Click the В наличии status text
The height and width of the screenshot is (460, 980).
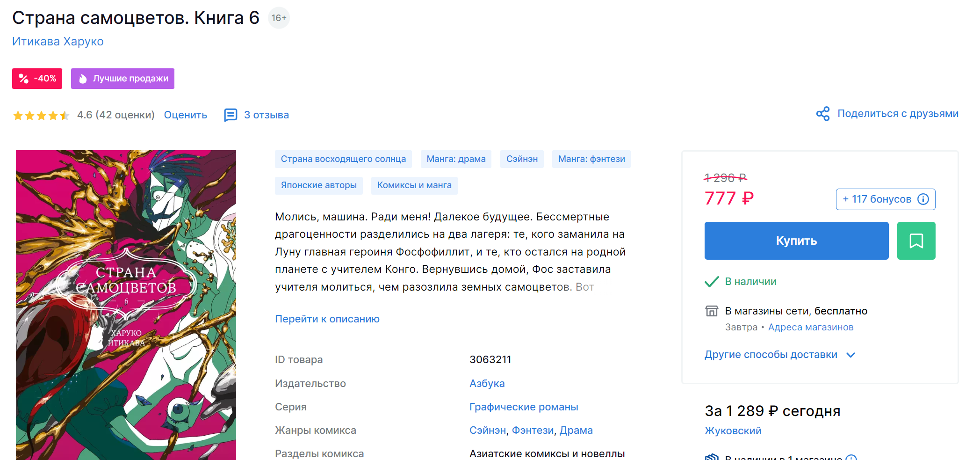[x=750, y=282]
